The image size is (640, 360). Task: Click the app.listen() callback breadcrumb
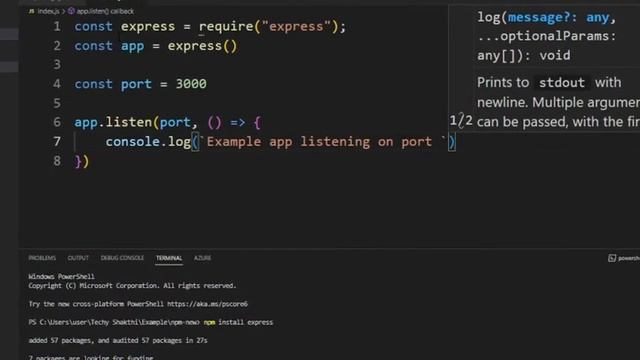(x=105, y=11)
